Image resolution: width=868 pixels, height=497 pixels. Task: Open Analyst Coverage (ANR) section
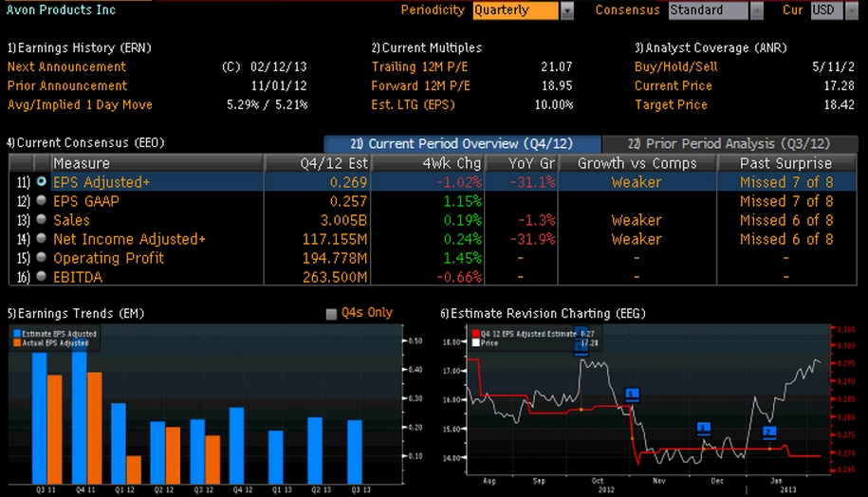click(x=711, y=48)
